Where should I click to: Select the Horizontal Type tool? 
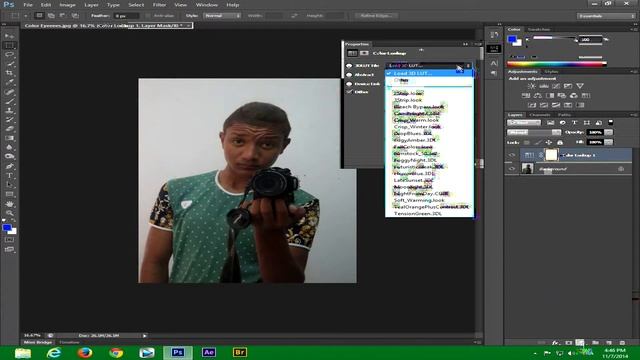click(x=9, y=176)
